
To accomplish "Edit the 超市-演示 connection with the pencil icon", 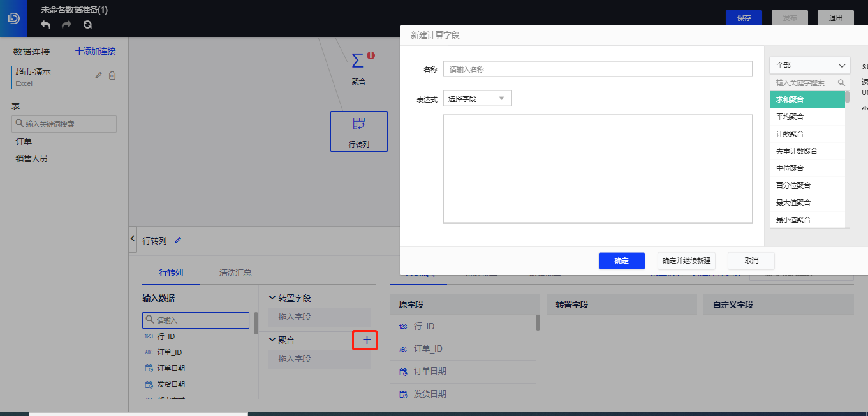I will pyautogui.click(x=98, y=75).
